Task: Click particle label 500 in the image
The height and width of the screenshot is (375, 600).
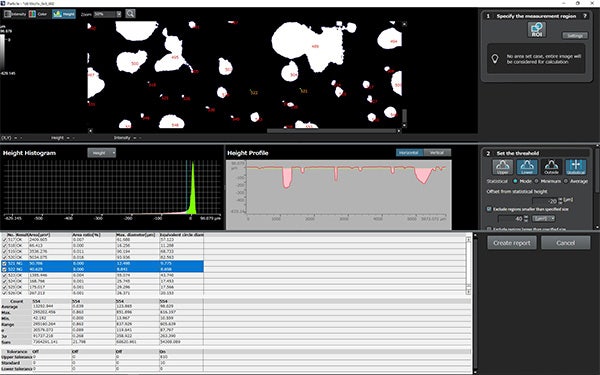Action: pyautogui.click(x=135, y=63)
